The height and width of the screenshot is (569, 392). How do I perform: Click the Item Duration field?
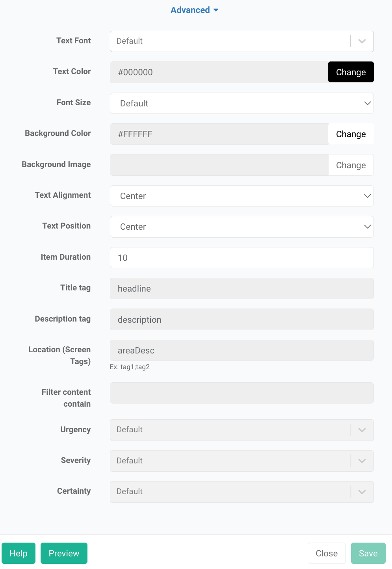coord(242,258)
